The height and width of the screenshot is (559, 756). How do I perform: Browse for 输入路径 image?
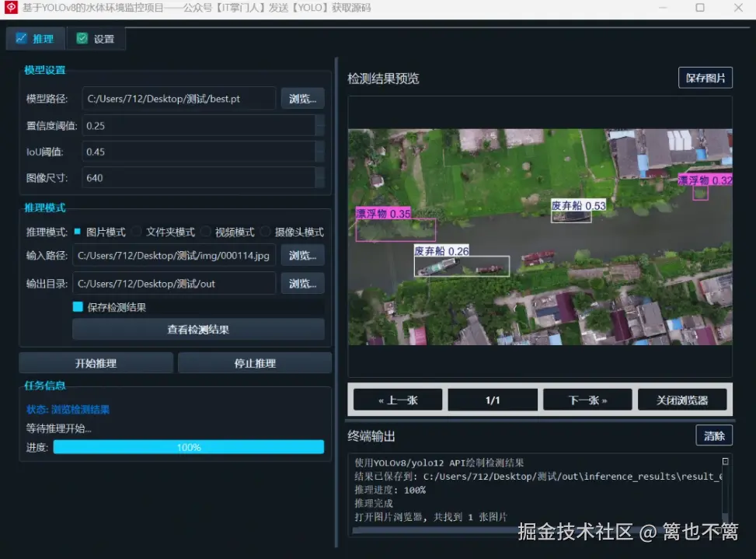(302, 255)
